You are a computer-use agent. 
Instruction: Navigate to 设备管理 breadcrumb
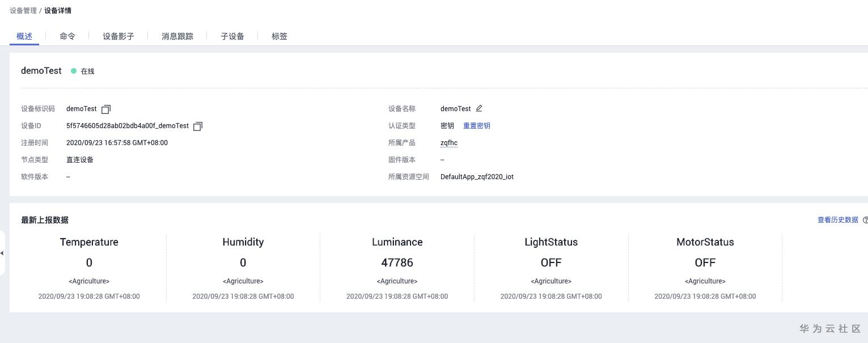pyautogui.click(x=23, y=11)
